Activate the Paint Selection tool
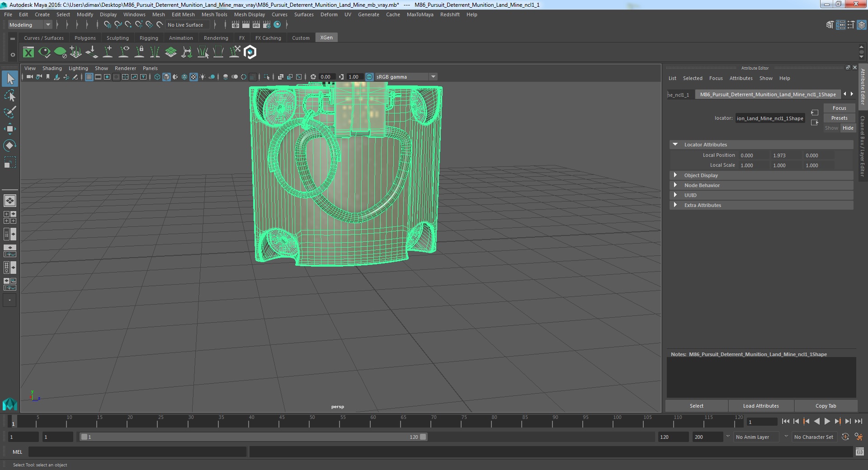Screen dimensions: 868x470 tap(9, 112)
